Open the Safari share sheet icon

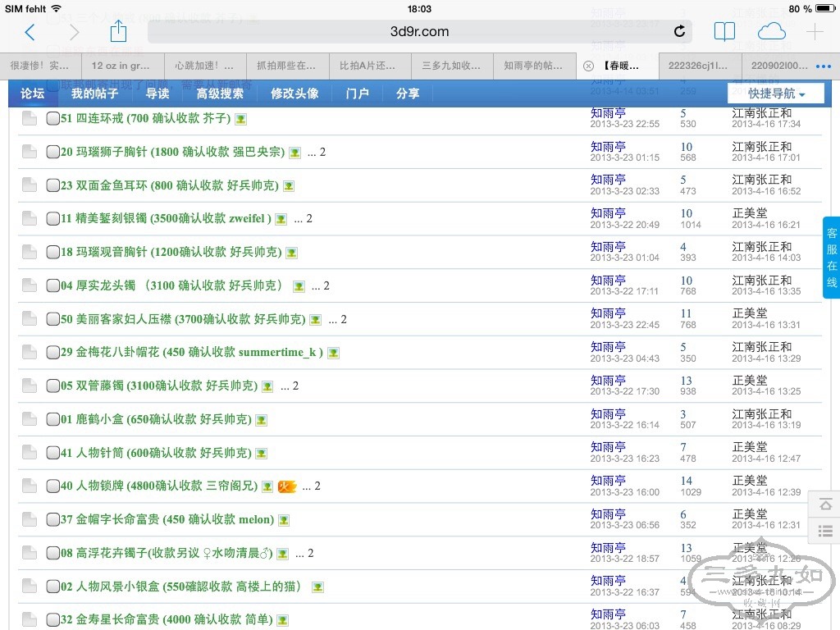pyautogui.click(x=118, y=32)
